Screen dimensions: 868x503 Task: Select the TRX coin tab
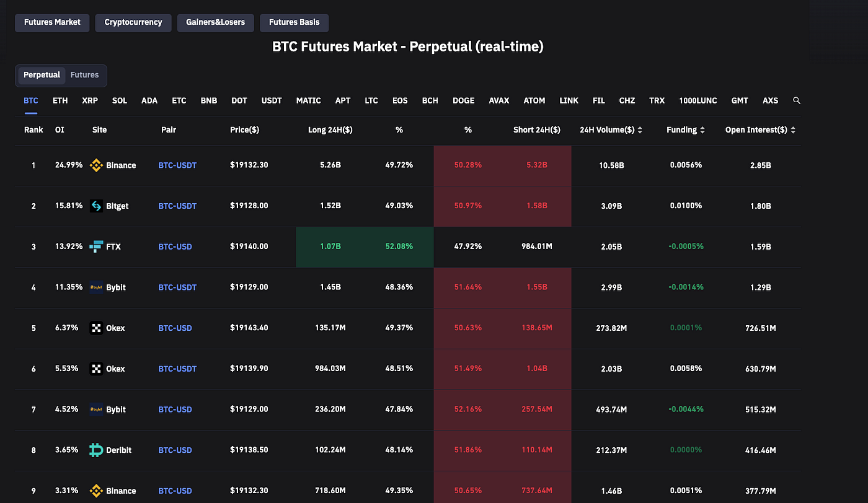[657, 100]
